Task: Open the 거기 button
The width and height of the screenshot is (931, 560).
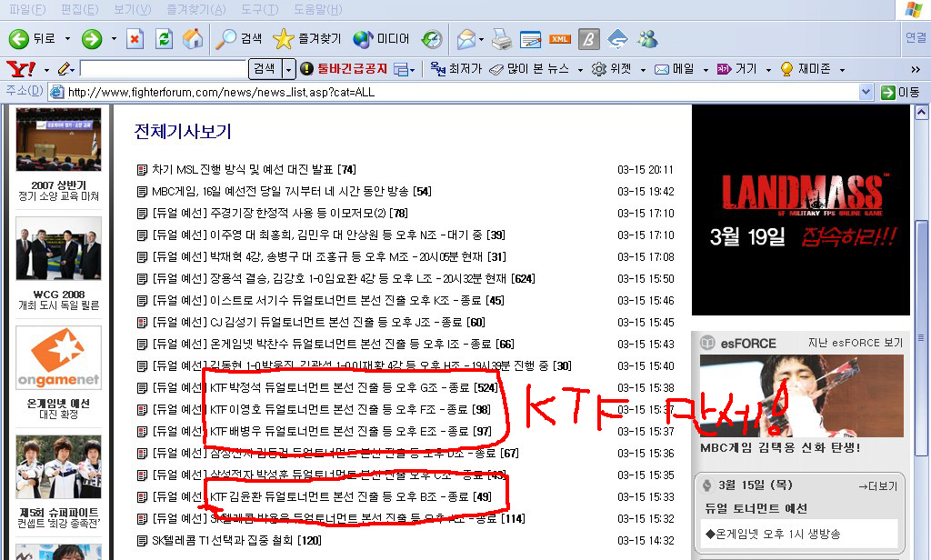Action: click(x=736, y=69)
